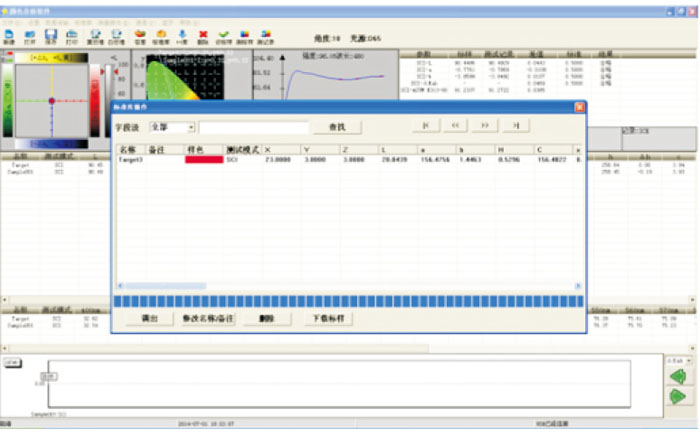
Task: Go to next record with >> button
Action: click(x=485, y=125)
